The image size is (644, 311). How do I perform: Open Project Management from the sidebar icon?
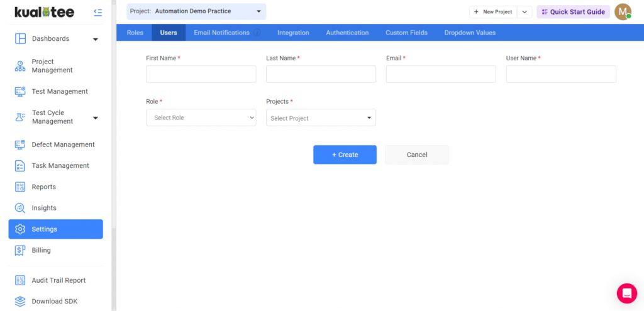[x=20, y=66]
